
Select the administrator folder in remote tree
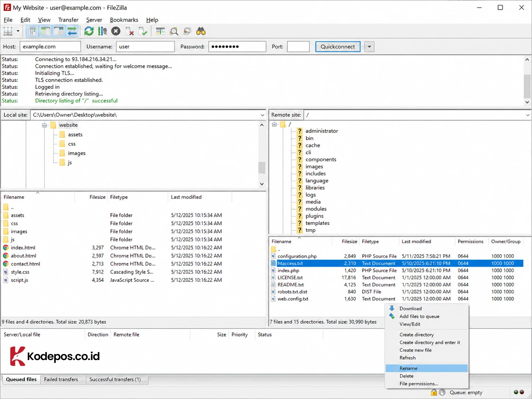click(x=322, y=131)
